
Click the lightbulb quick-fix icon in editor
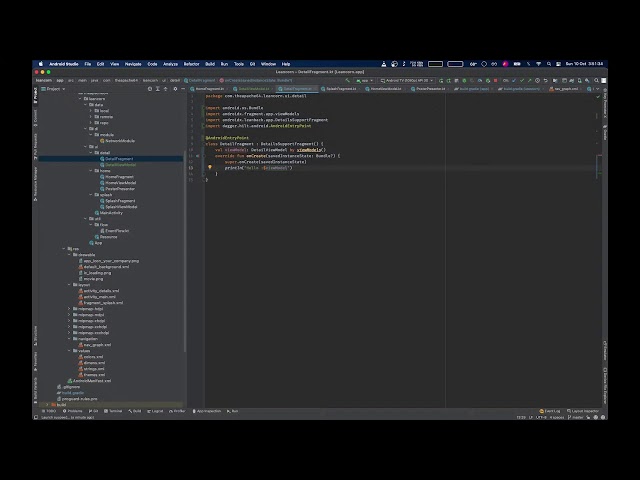(210, 167)
